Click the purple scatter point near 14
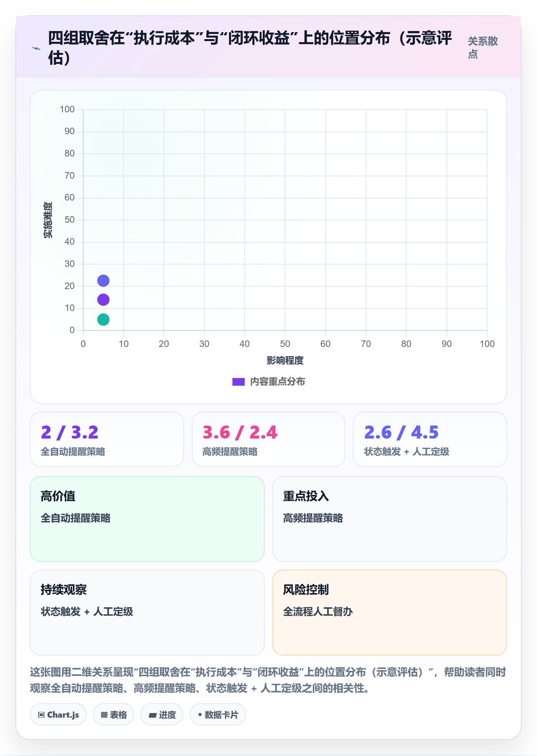The height and width of the screenshot is (756, 537). click(103, 299)
